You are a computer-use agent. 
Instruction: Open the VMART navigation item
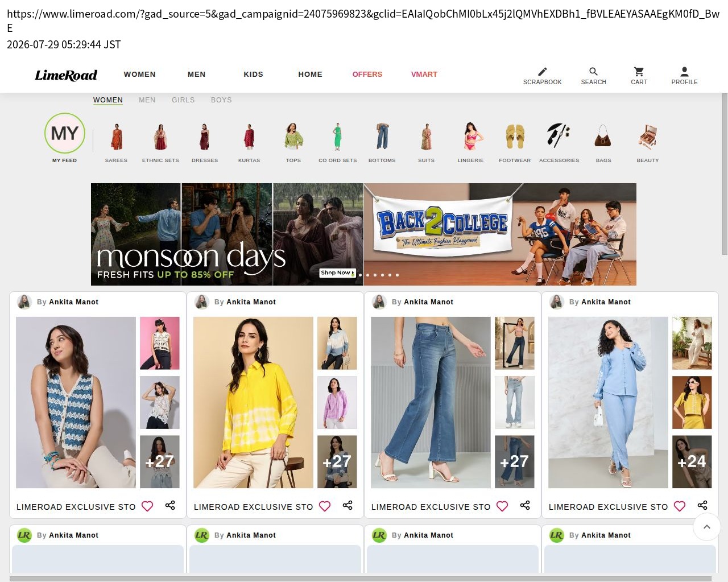(424, 75)
